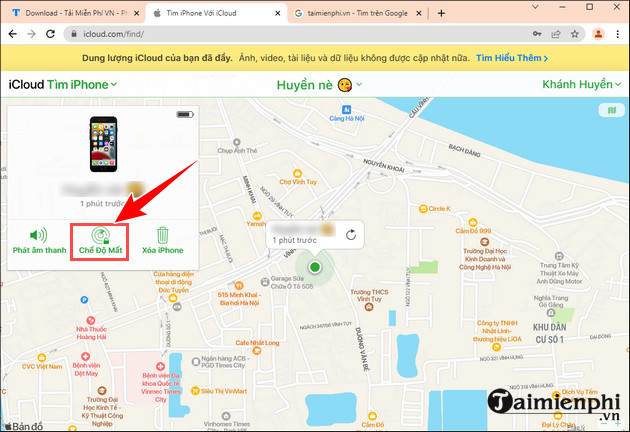Viewport: 630px width, 432px height.
Task: Click the parking P map marker
Action: pos(84,299)
